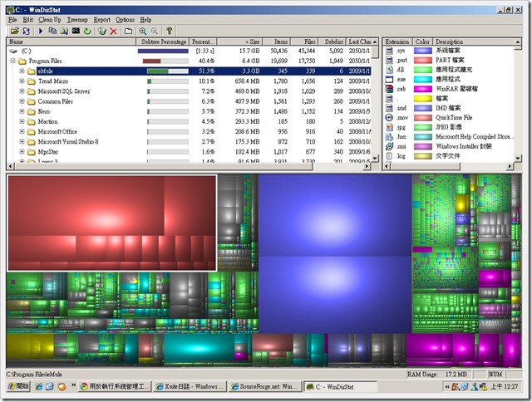Viewport: 532px width, 402px height.
Task: Expand the Trend Micro folder
Action: point(22,81)
